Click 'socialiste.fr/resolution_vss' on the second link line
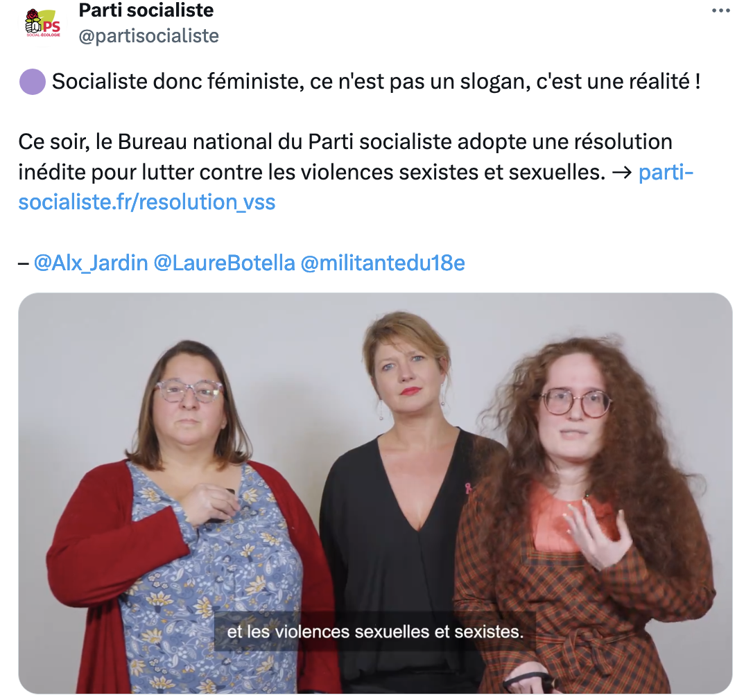This screenshot has height=700, width=753. coord(147,202)
